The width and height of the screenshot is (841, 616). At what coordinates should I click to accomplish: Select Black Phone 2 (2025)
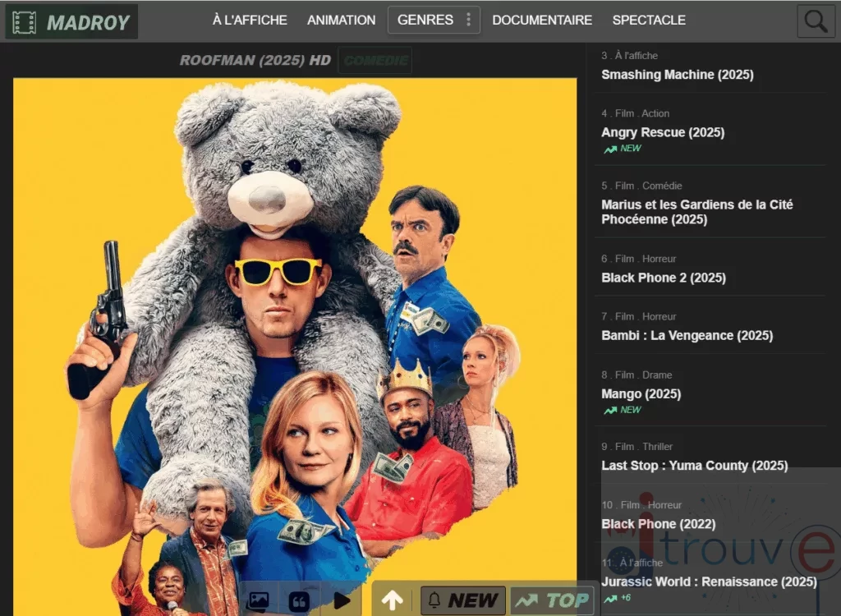click(x=663, y=278)
